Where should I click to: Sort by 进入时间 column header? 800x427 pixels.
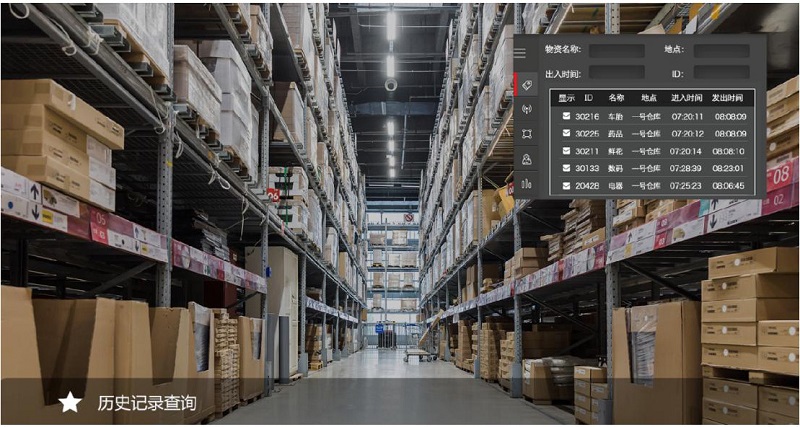[x=686, y=98]
